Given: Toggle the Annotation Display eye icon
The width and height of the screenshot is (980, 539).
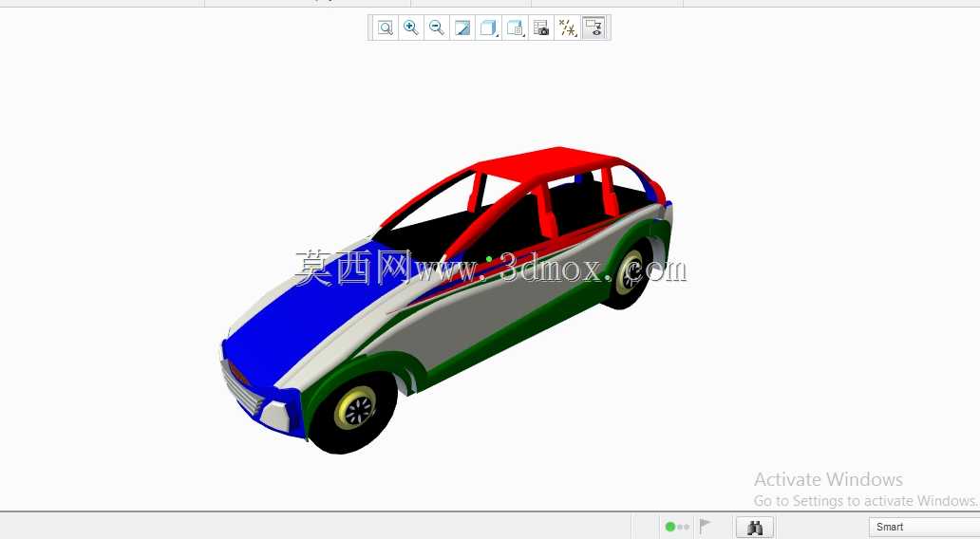Looking at the screenshot, I should click(x=594, y=28).
